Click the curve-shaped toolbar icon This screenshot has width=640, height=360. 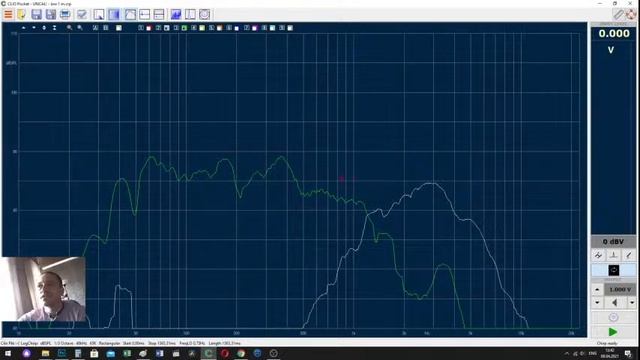[x=130, y=15]
